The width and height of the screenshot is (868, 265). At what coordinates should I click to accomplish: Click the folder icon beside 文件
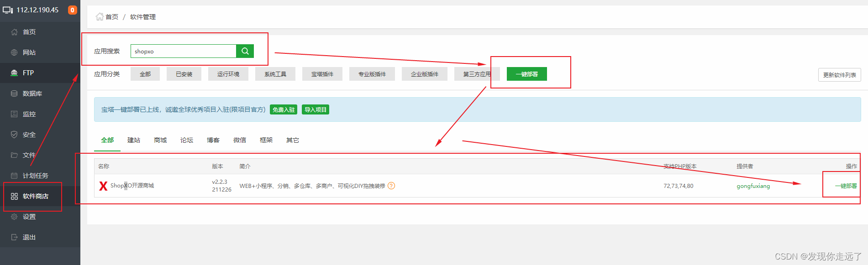pyautogui.click(x=14, y=155)
